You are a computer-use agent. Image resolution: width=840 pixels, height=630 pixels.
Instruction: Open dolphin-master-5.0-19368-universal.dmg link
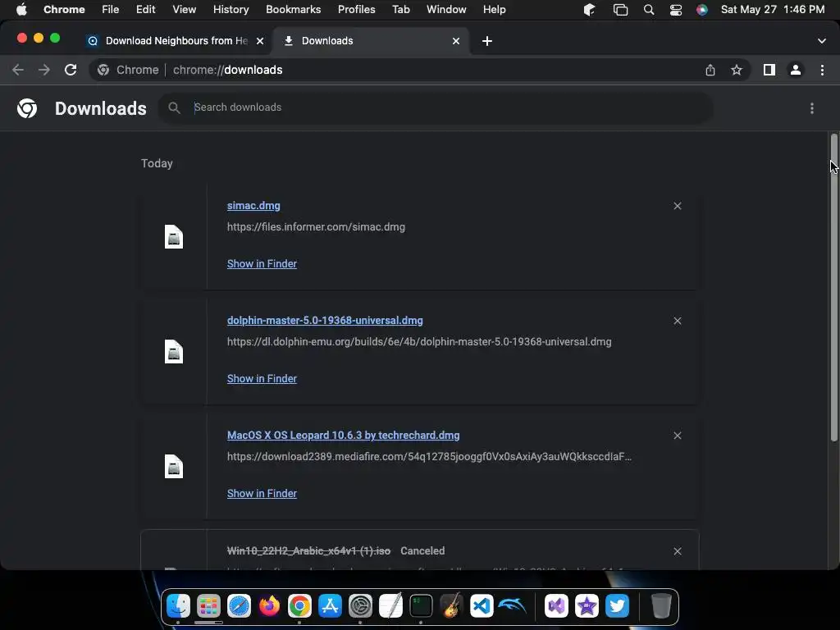point(325,321)
